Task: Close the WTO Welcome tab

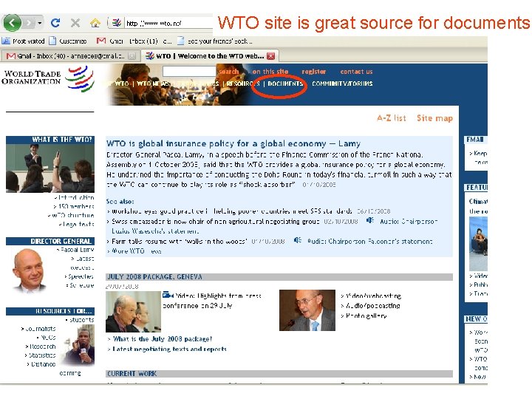Action: 270,56
